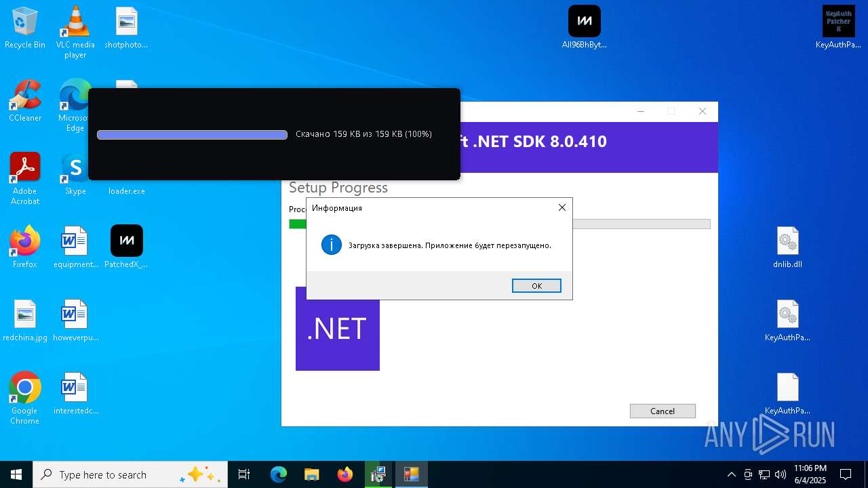Open File Explorer from the taskbar
Viewport: 868px width, 488px height.
point(311,474)
